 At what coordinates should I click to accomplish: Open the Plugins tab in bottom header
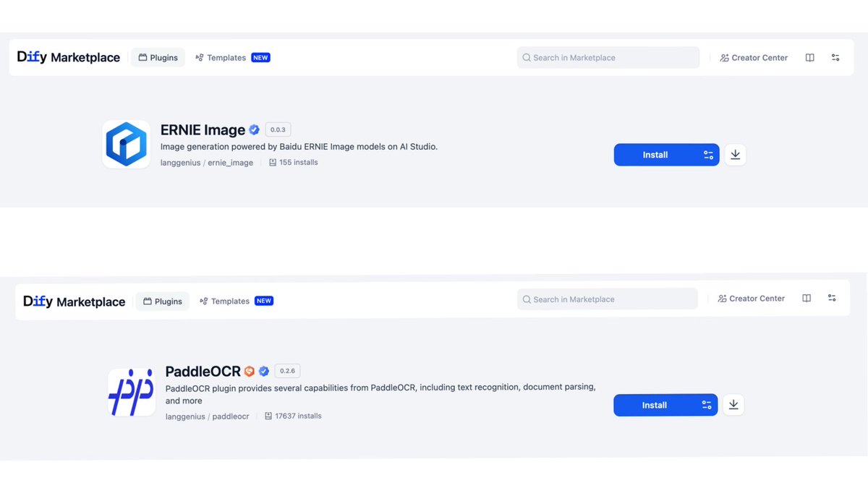[x=162, y=301]
